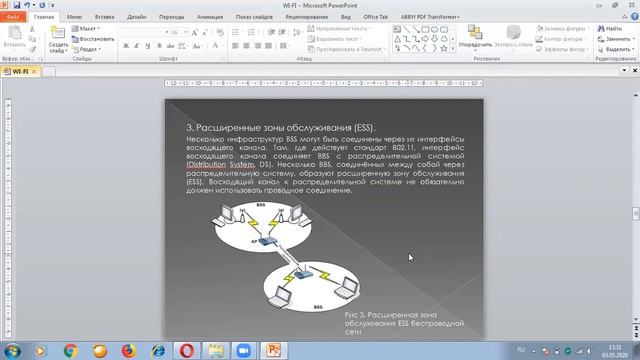640x360 pixels.
Task: Toggle italic К formatting
Action: tap(137, 46)
